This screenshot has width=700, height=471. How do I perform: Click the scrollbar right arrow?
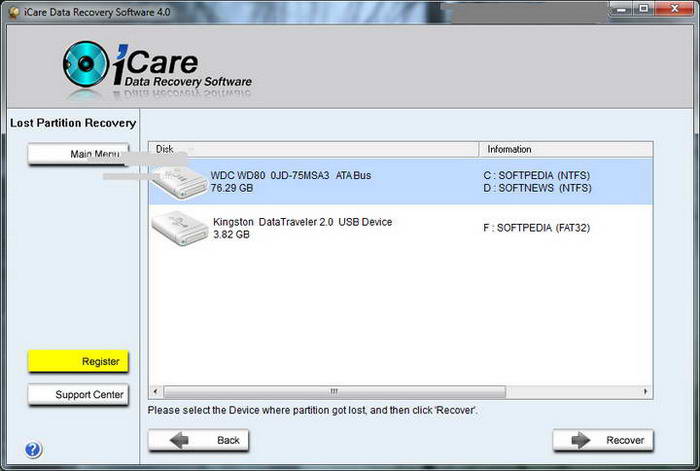(646, 392)
